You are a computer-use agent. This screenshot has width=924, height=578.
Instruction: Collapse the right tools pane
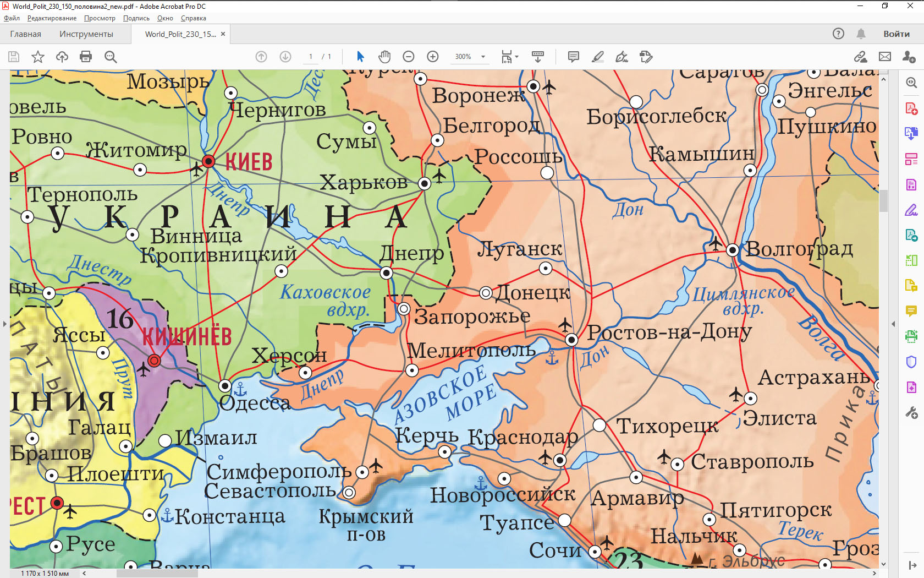893,324
